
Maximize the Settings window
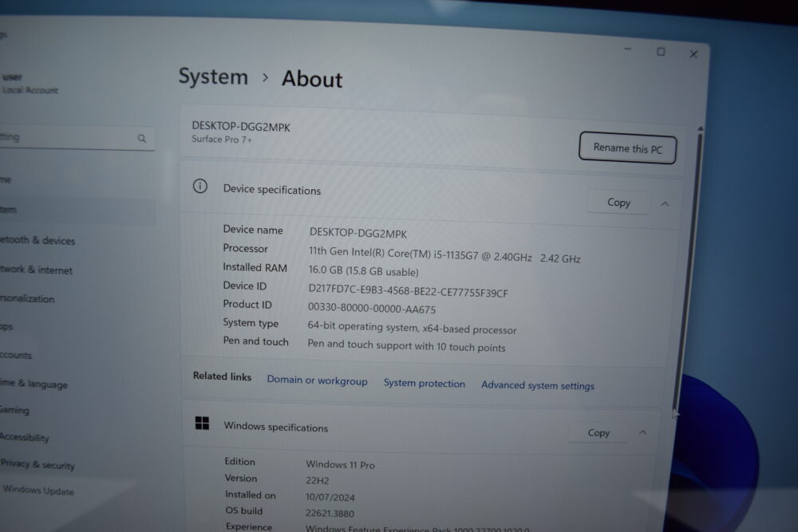[x=661, y=51]
